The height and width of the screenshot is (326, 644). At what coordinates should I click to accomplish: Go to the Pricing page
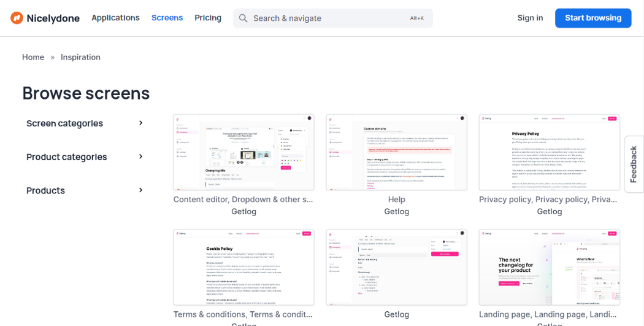pyautogui.click(x=208, y=18)
